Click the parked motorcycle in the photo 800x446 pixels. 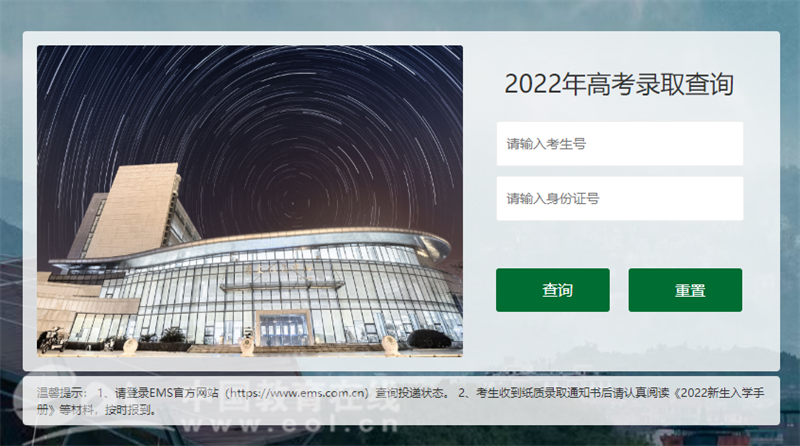(52, 340)
